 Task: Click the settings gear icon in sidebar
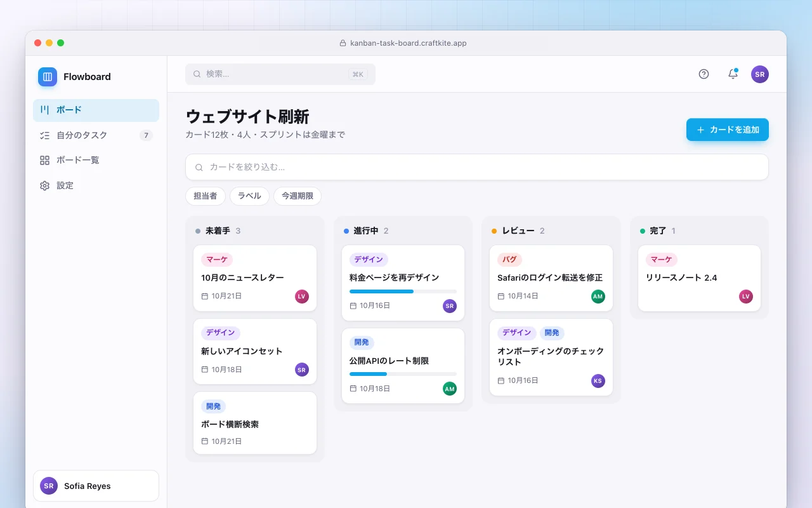(44, 186)
